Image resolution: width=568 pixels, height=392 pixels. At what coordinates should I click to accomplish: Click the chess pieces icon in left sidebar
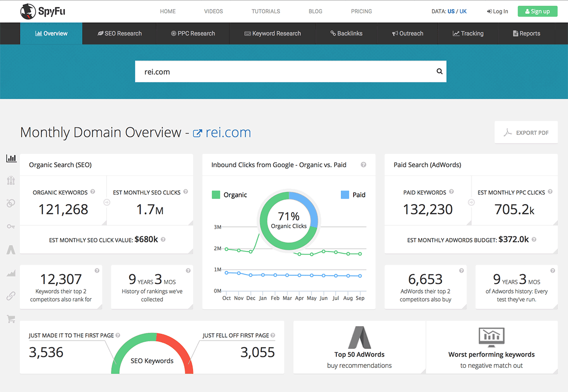(x=11, y=180)
